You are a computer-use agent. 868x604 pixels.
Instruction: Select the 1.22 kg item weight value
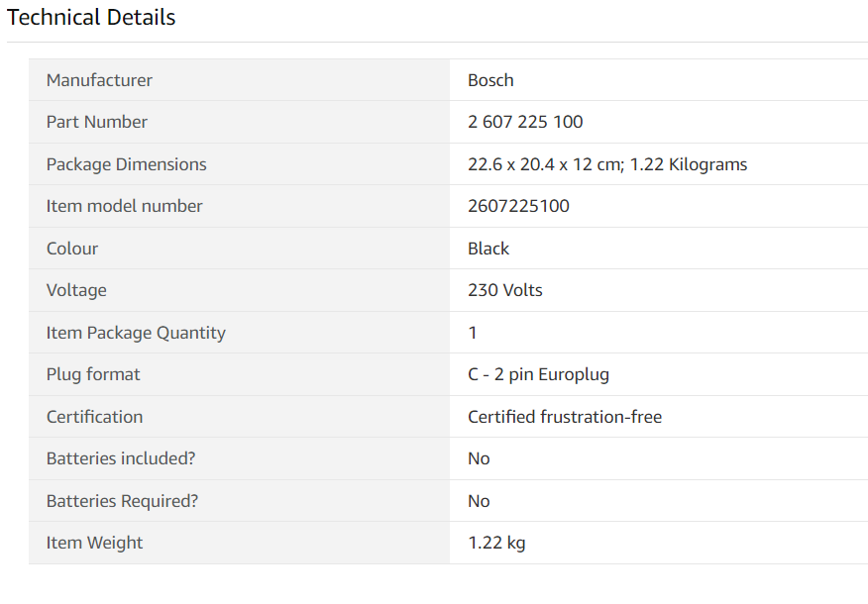point(496,543)
